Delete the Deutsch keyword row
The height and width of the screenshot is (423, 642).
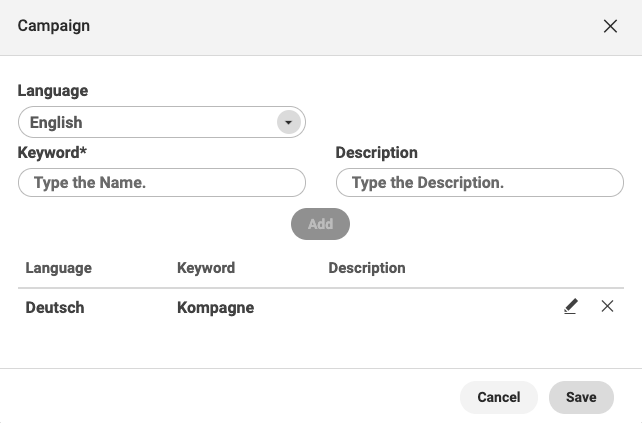tap(607, 306)
